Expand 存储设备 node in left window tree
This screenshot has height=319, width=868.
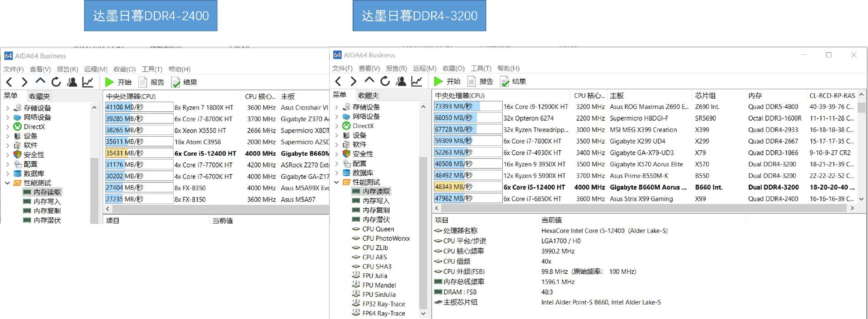7,108
